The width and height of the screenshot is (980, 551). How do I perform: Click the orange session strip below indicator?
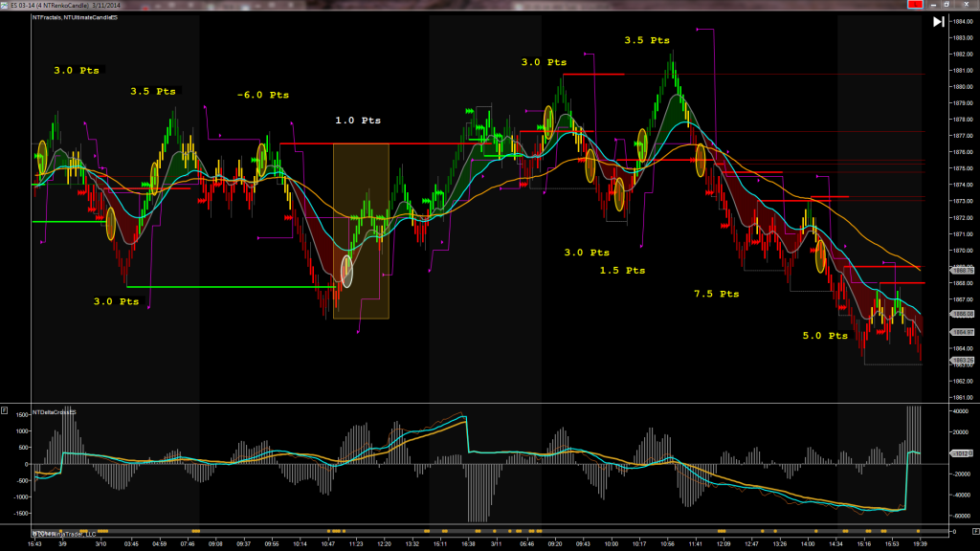pos(479,529)
